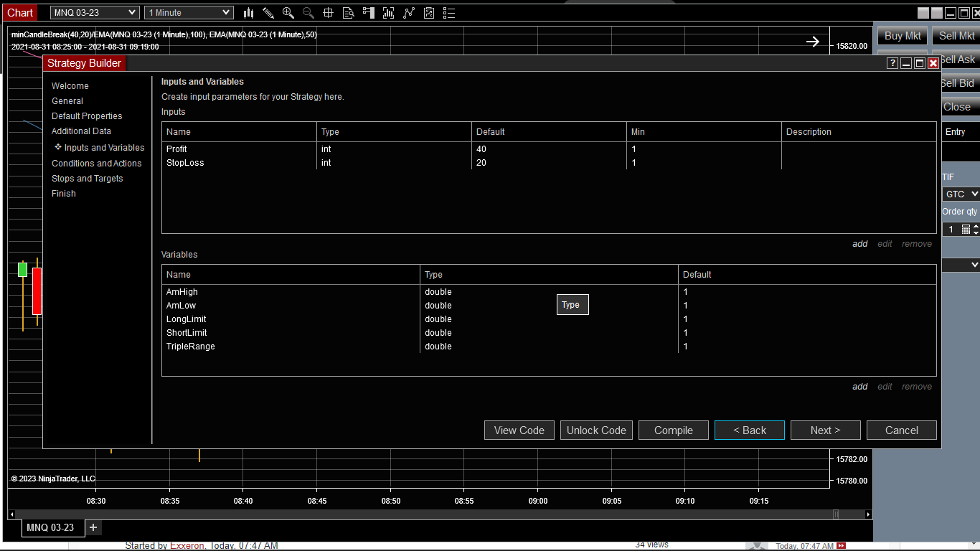Click the Order qty input field
Viewport: 980px width, 551px height.
pyautogui.click(x=951, y=230)
